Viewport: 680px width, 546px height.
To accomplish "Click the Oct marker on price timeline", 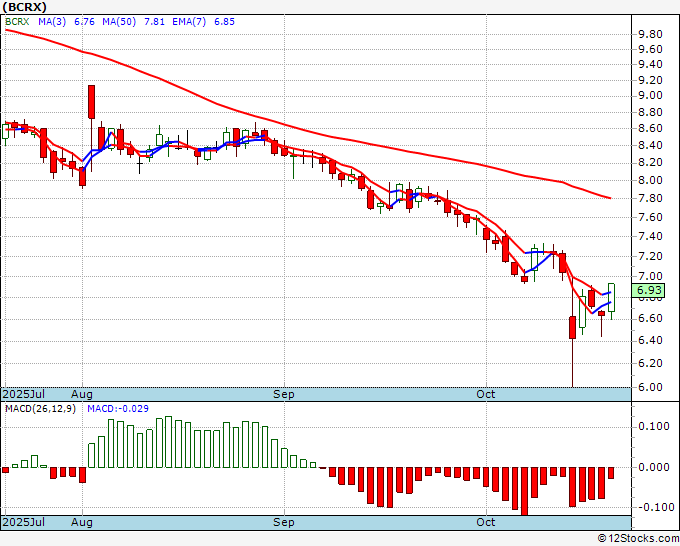I will tap(485, 394).
